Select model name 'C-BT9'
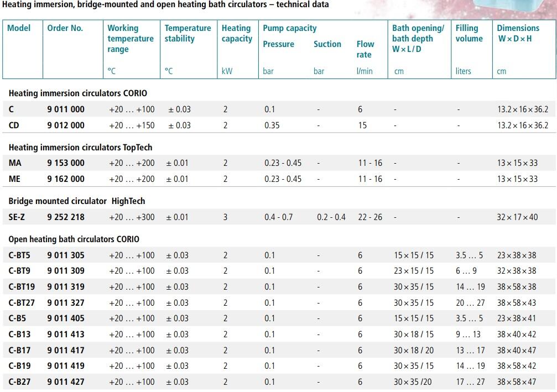 pos(19,271)
